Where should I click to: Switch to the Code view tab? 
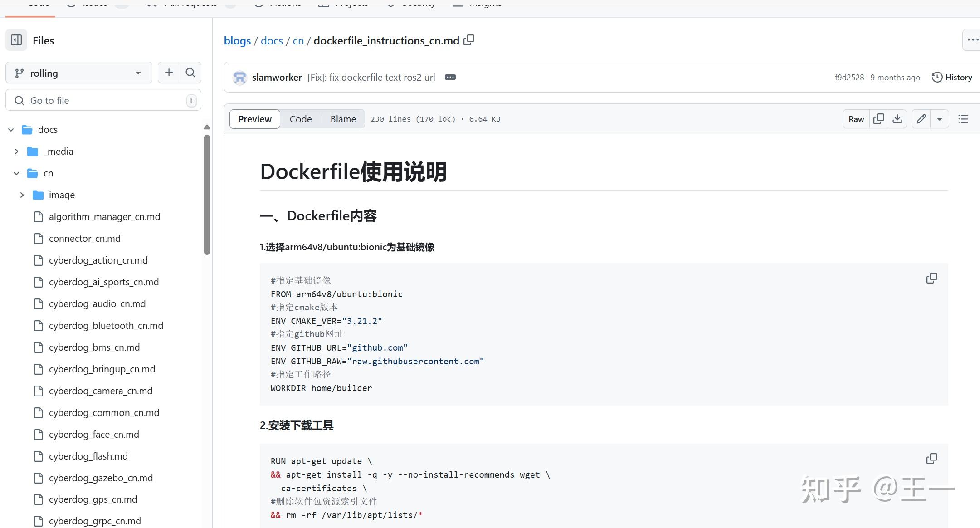(301, 118)
